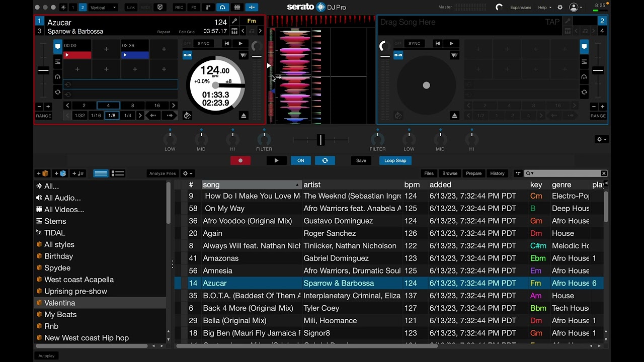The image size is (644, 362).
Task: Open the mixer settings gear dropdown on right
Action: [601, 139]
